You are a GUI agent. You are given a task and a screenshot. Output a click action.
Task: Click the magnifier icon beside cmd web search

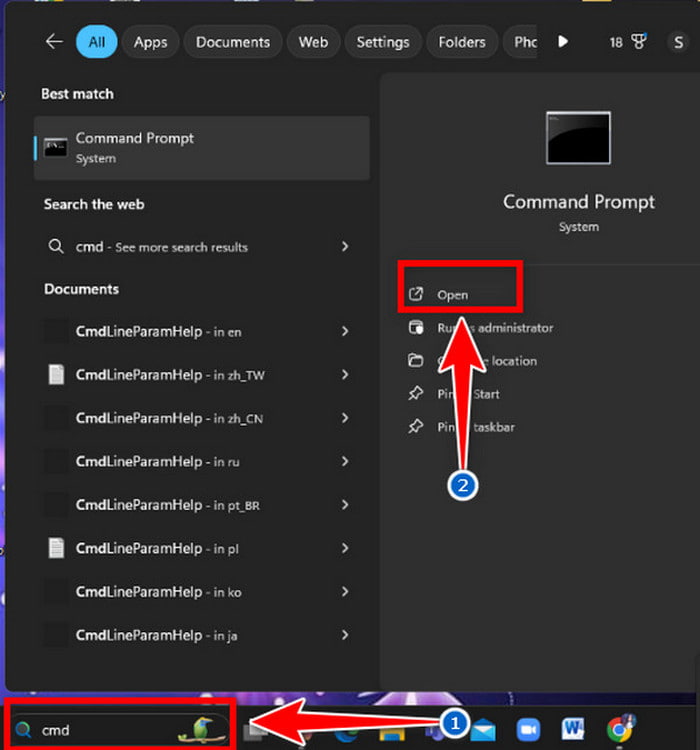56,247
